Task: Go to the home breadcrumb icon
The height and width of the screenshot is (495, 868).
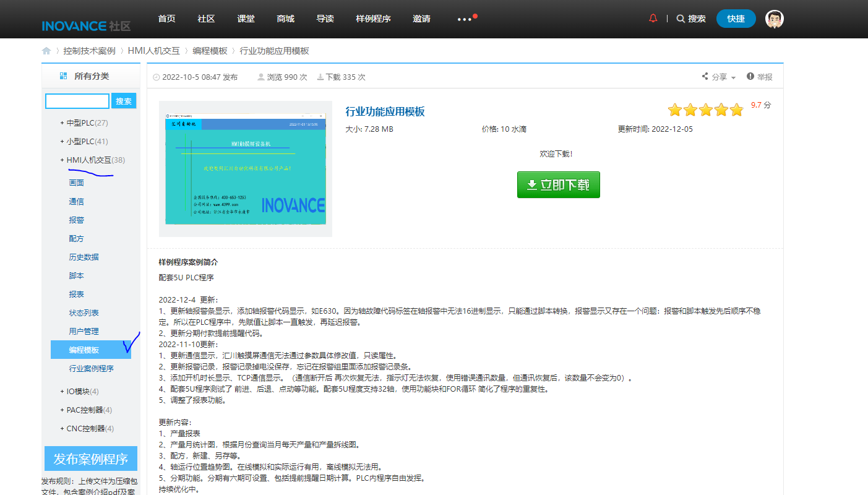Action: [46, 51]
